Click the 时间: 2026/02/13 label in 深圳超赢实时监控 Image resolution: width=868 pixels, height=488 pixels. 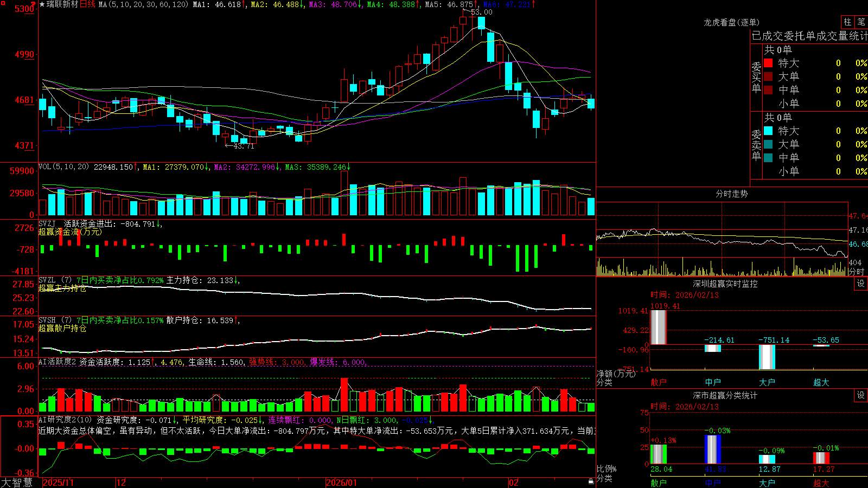[685, 295]
